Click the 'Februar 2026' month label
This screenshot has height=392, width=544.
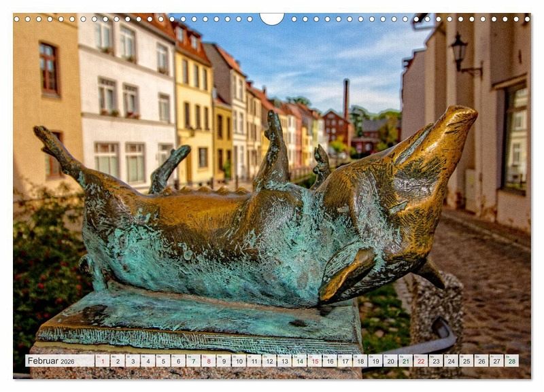click(x=51, y=361)
